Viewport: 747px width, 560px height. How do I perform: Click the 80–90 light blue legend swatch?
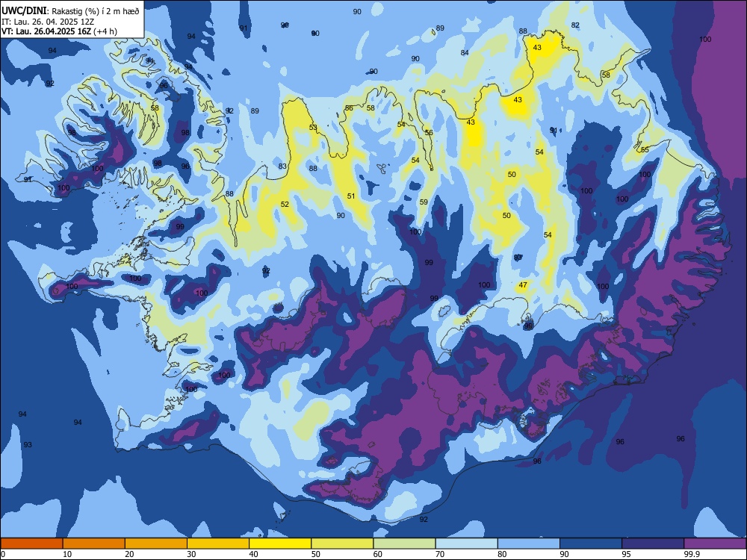pyautogui.click(x=529, y=544)
